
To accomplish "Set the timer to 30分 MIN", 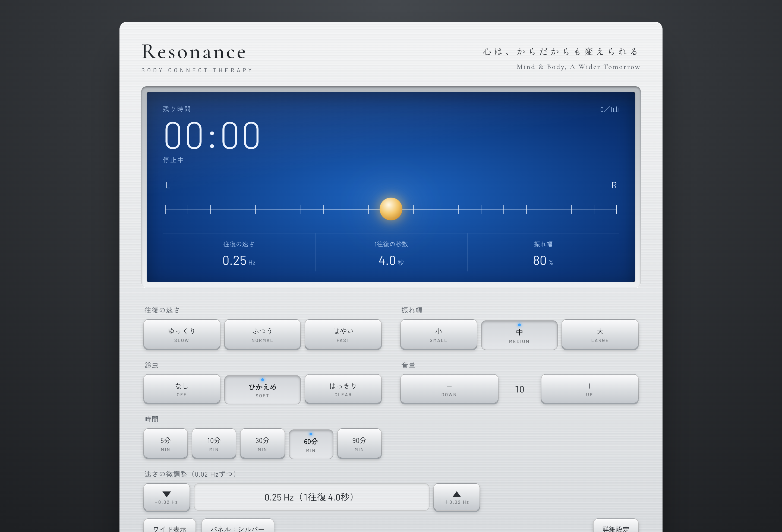I will coord(263,444).
